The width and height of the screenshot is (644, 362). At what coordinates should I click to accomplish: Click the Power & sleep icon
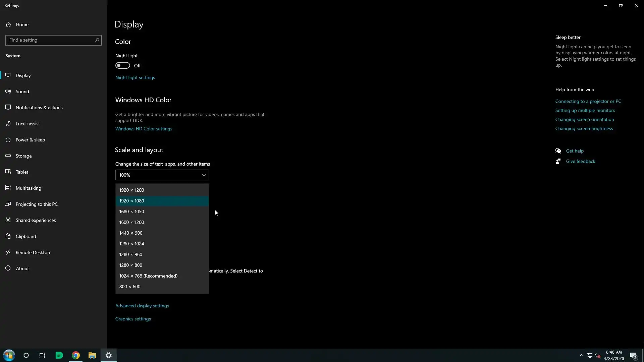click(x=8, y=139)
